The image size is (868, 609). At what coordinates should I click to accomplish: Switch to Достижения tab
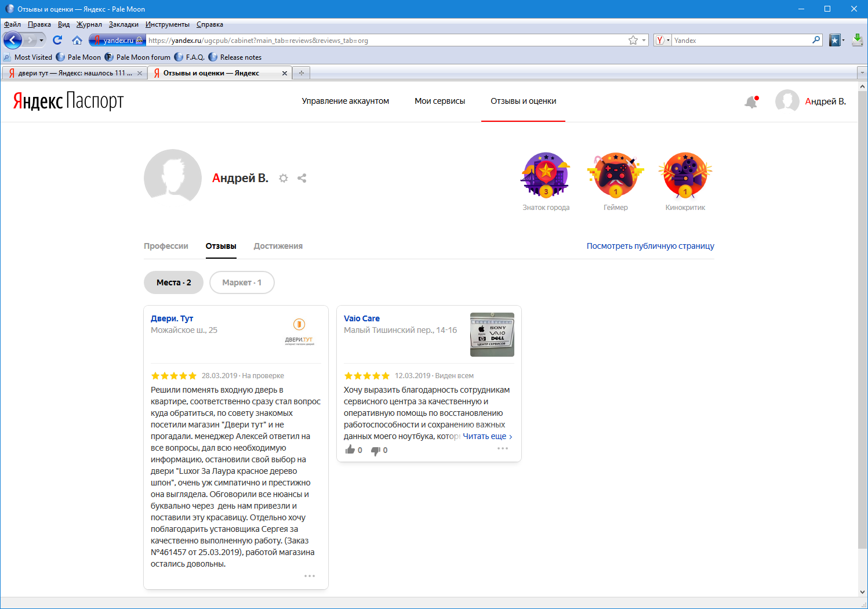(278, 246)
